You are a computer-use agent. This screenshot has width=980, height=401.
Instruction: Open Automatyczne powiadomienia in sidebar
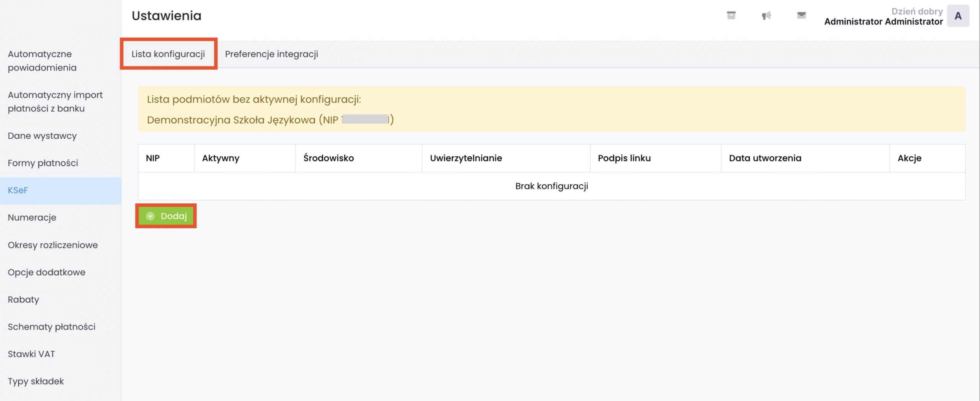42,61
